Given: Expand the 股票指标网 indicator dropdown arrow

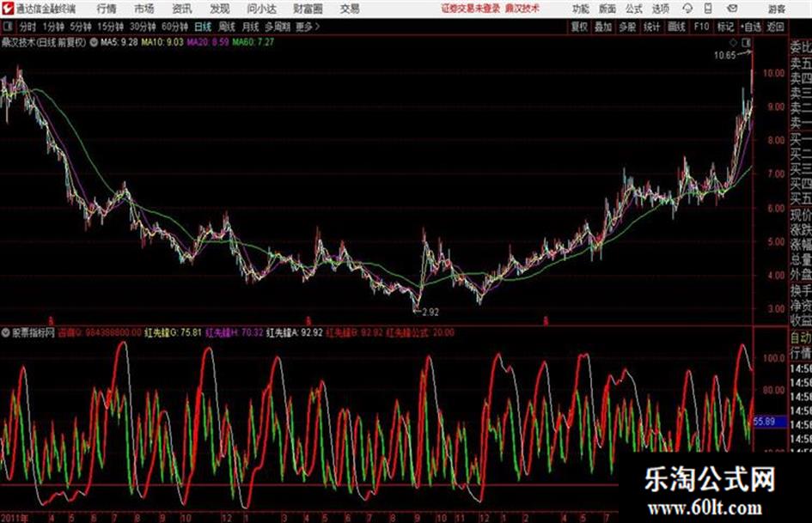Looking at the screenshot, I should click(6, 332).
